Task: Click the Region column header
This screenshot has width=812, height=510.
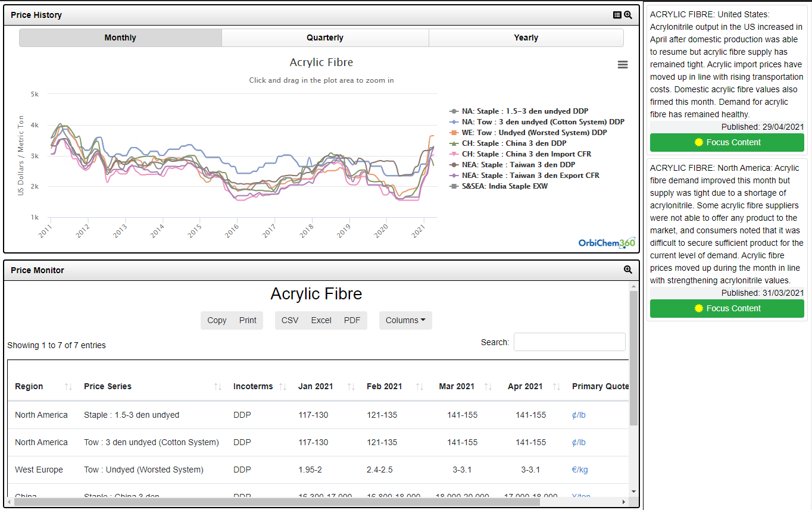Action: 43,386
